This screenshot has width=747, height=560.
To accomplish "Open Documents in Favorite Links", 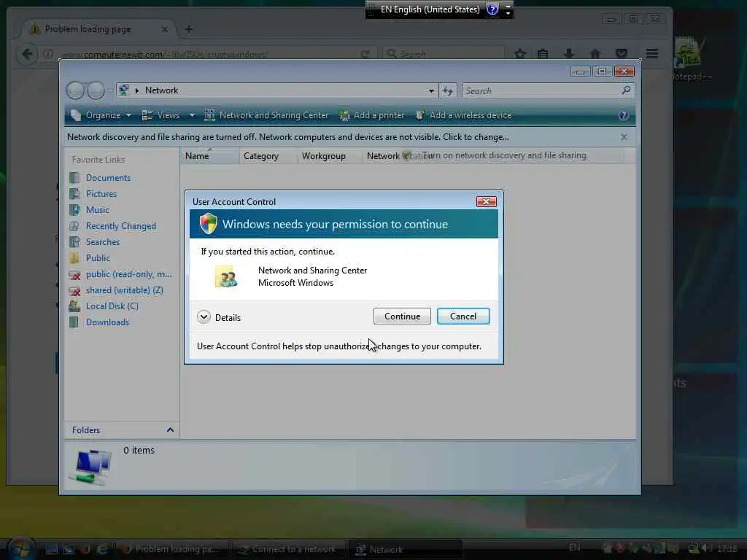I will point(108,178).
